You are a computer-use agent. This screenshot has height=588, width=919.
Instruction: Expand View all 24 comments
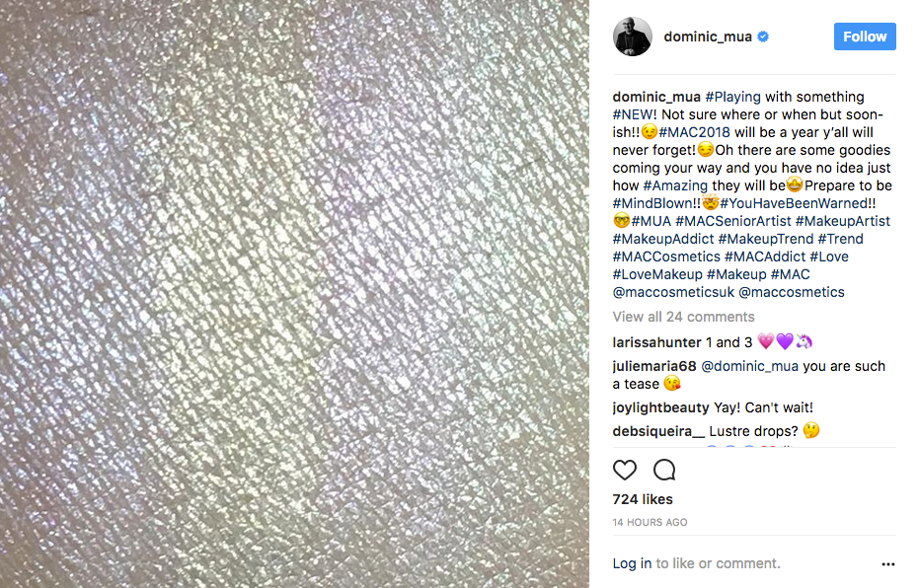(x=683, y=317)
